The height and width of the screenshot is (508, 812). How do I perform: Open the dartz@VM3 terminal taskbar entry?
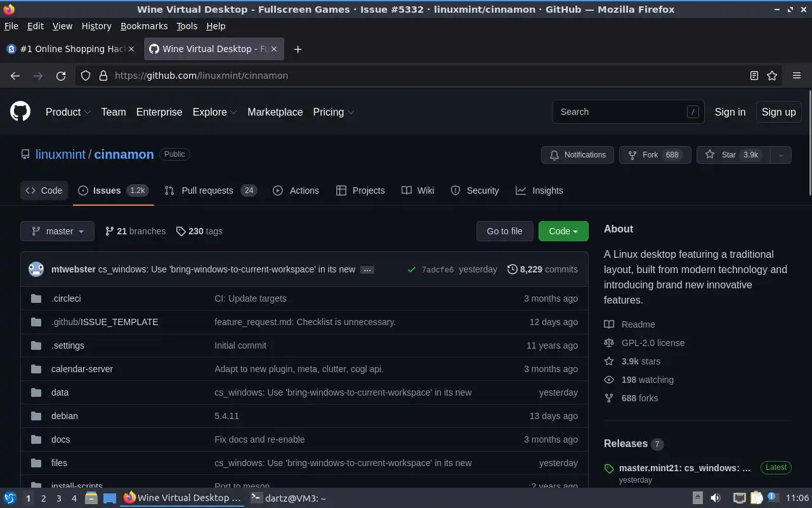tap(288, 498)
